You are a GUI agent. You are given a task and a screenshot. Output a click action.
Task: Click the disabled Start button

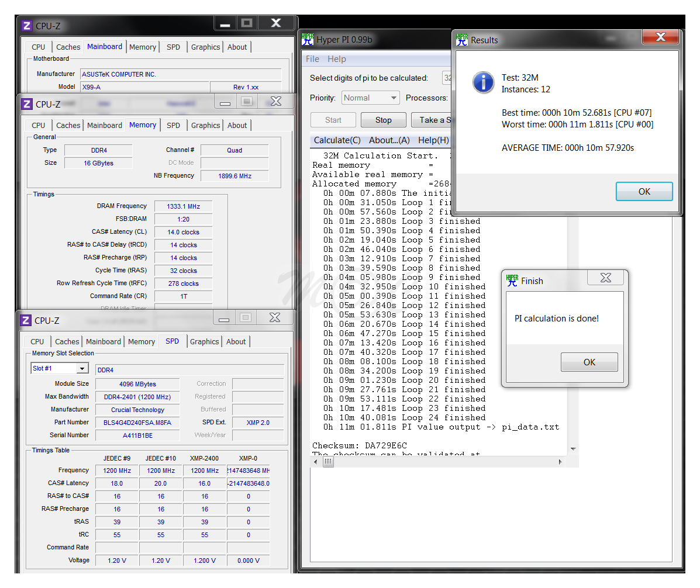pyautogui.click(x=333, y=120)
